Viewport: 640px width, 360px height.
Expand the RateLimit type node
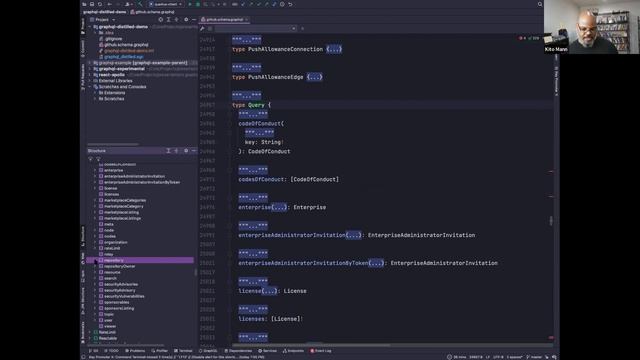click(x=90, y=333)
